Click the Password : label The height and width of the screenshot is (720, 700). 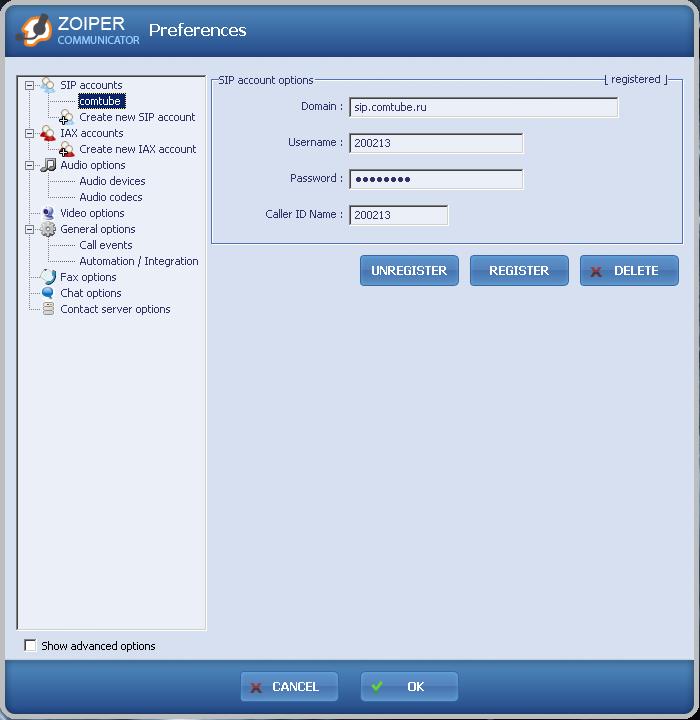coord(316,178)
